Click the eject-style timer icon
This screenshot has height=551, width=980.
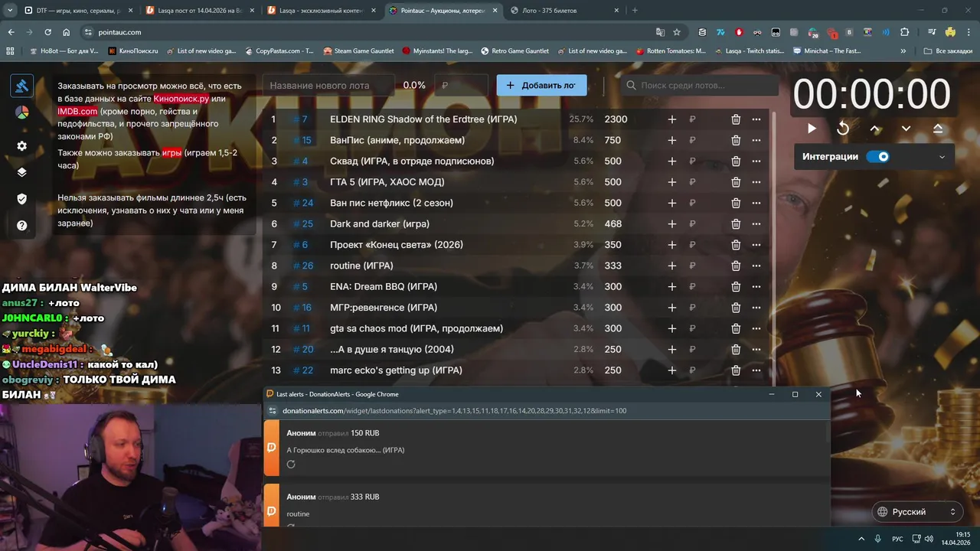coord(938,129)
